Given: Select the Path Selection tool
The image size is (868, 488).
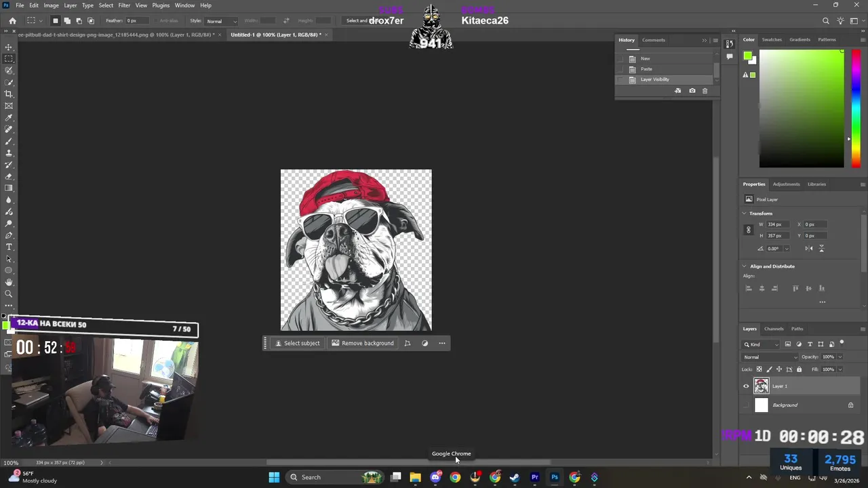Looking at the screenshot, I should point(9,259).
